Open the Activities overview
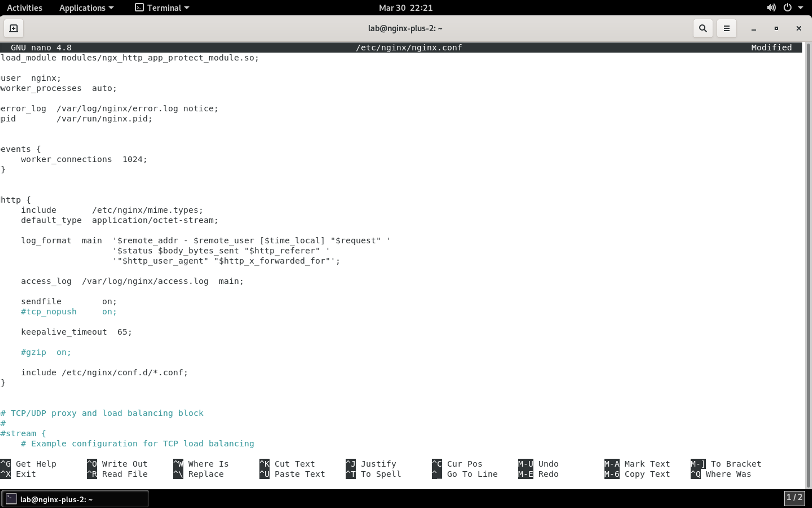 (x=25, y=8)
